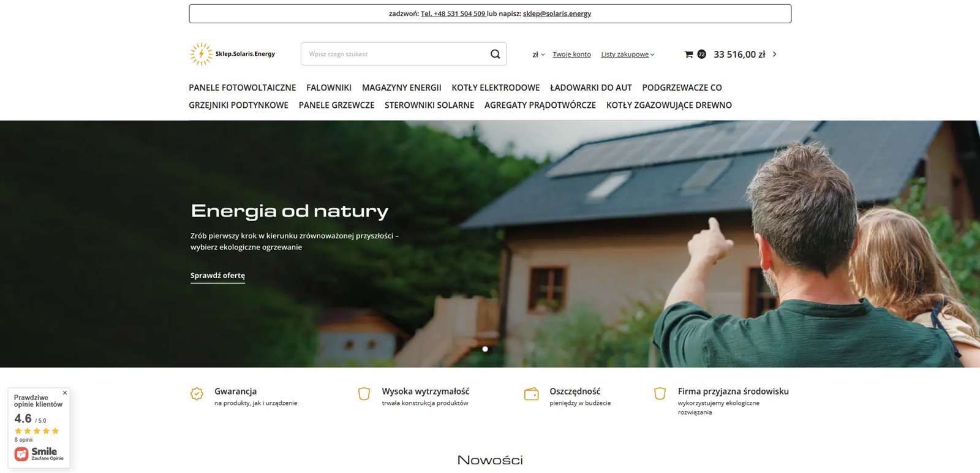Expand the zł currency dropdown

pyautogui.click(x=538, y=55)
